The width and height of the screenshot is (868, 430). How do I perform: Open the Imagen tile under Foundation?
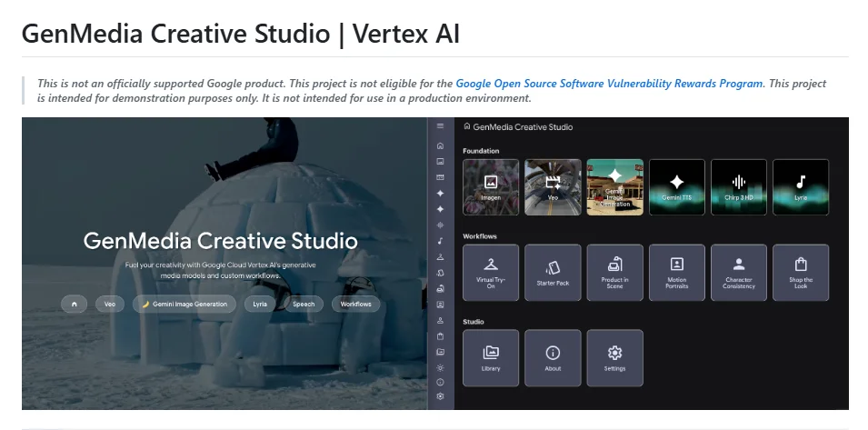pyautogui.click(x=491, y=187)
